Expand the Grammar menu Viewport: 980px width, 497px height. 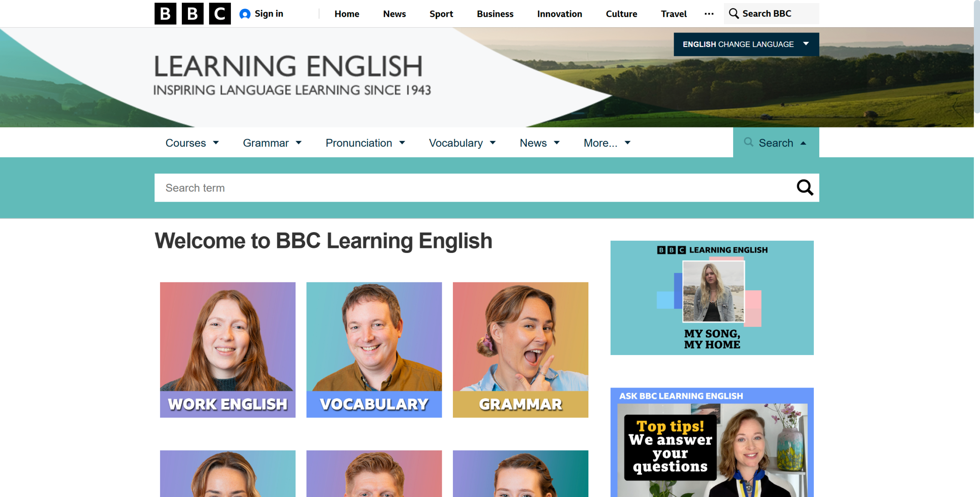[x=272, y=143]
